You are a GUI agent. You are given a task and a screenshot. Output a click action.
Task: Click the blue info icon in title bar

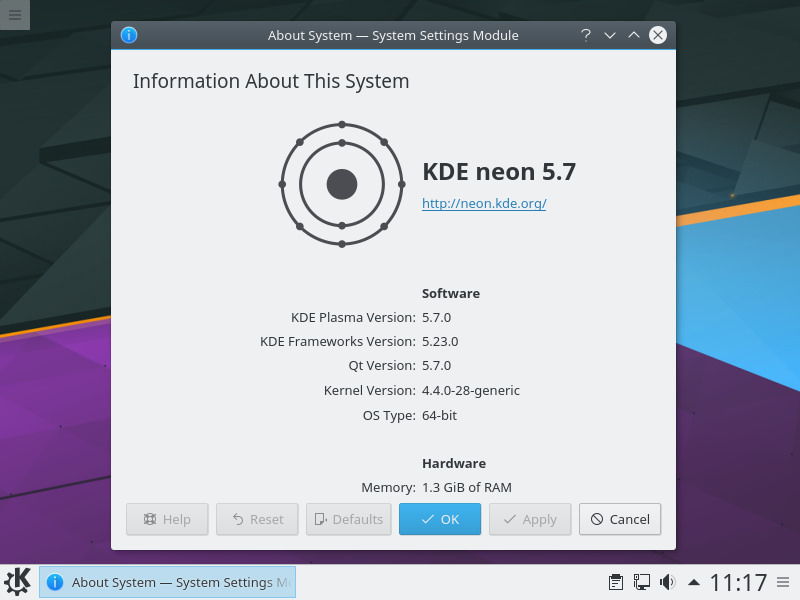(129, 35)
